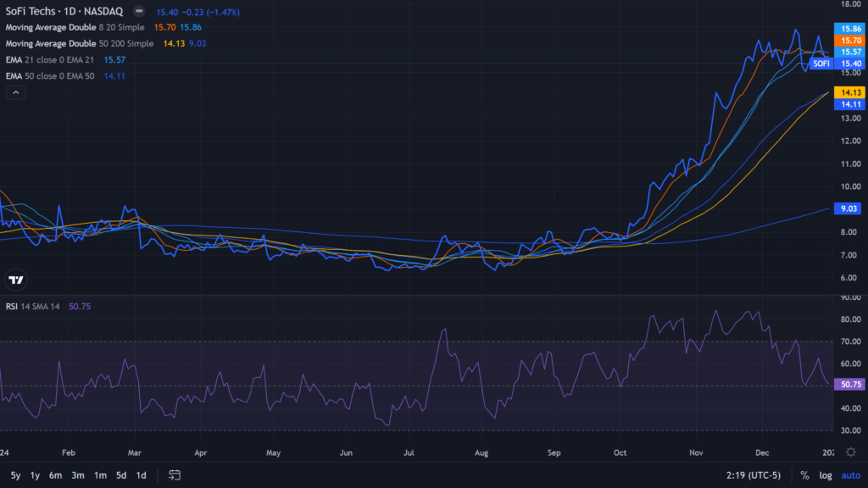
Task: Open chart settings gear icon
Action: (x=851, y=452)
